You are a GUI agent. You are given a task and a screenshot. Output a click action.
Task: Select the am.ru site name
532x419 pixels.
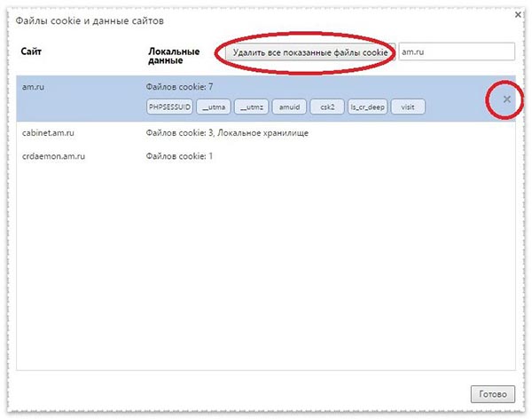[33, 87]
